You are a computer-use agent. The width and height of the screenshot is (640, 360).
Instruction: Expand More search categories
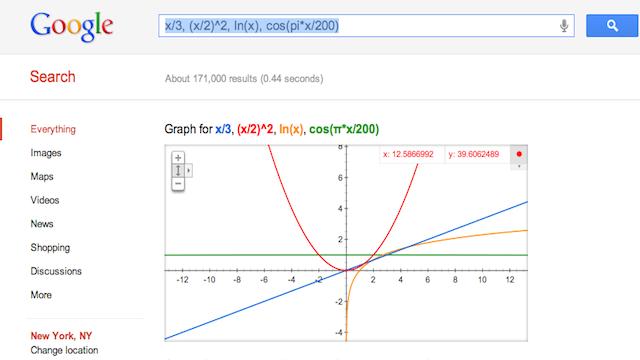(x=41, y=295)
